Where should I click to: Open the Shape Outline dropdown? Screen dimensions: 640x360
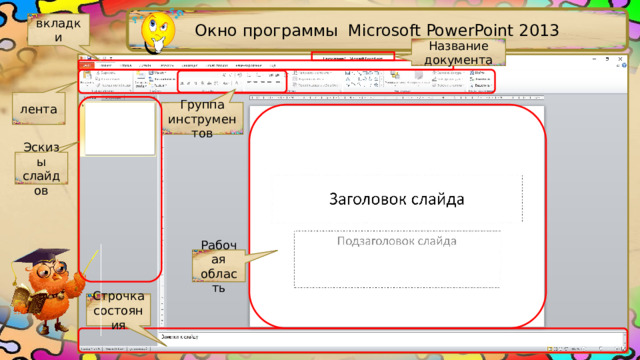(447, 79)
